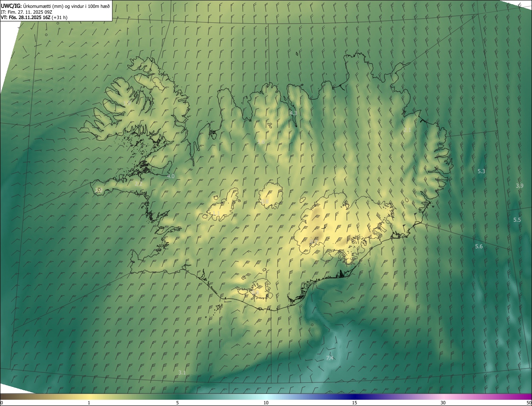The image size is (532, 406).
Task: Click the value label 7.4 south of Iceland
Action: tap(330, 357)
